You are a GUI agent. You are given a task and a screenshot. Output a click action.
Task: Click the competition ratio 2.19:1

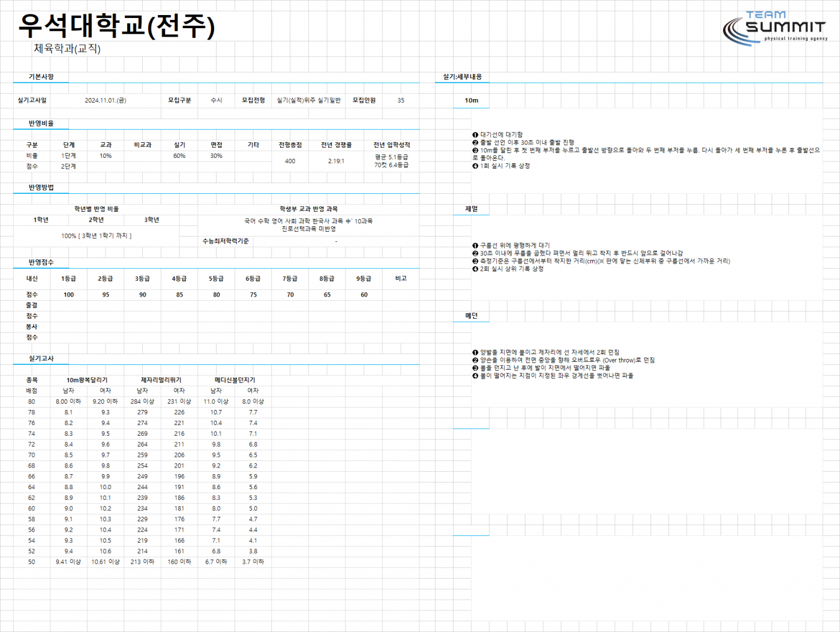tap(336, 161)
